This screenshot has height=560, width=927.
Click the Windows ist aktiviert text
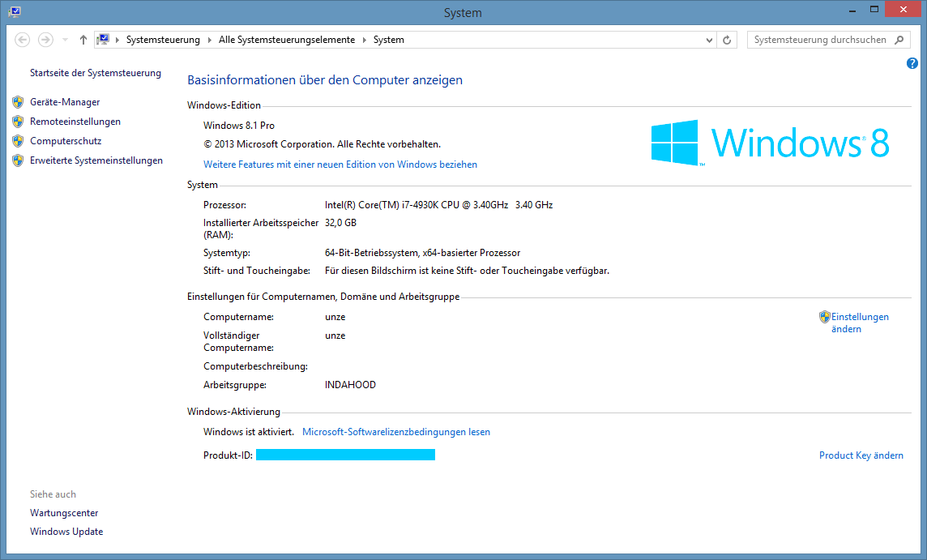[x=248, y=432]
